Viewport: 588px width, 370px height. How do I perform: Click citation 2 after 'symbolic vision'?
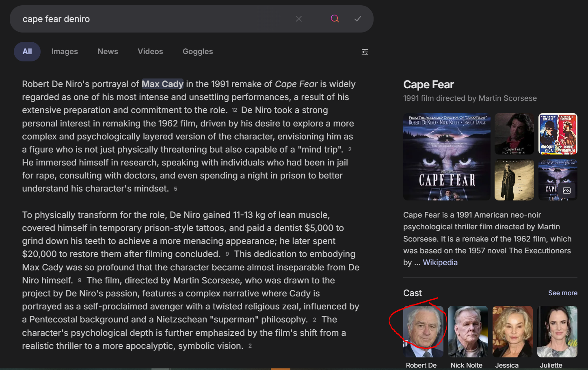(250, 346)
